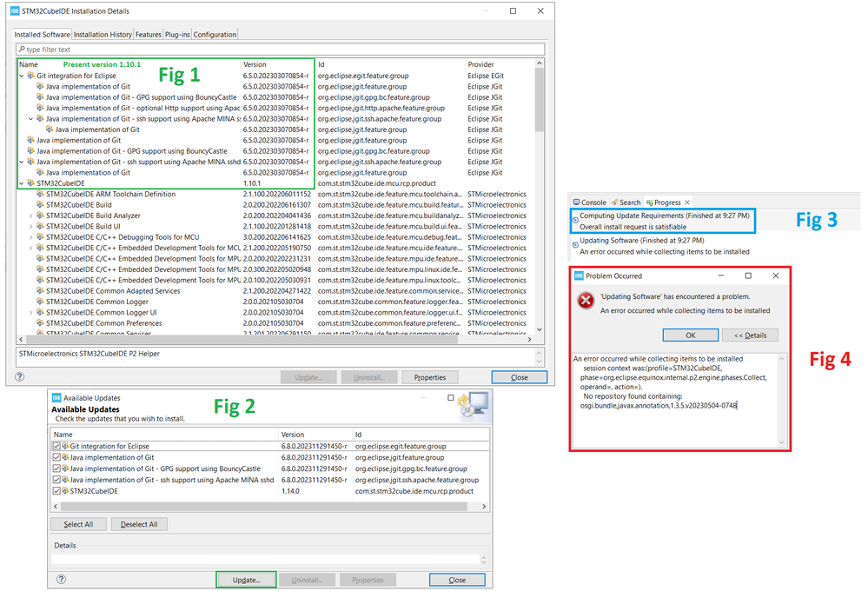Viewport: 868px width, 591px height.
Task: Click icon next to STM32CubeIDE Build UI
Action: tap(41, 226)
